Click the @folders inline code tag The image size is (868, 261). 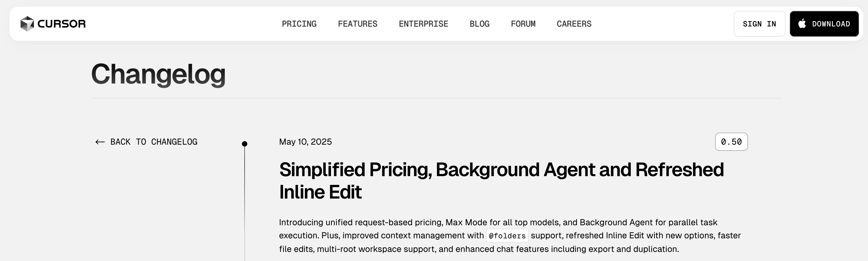[507, 236]
